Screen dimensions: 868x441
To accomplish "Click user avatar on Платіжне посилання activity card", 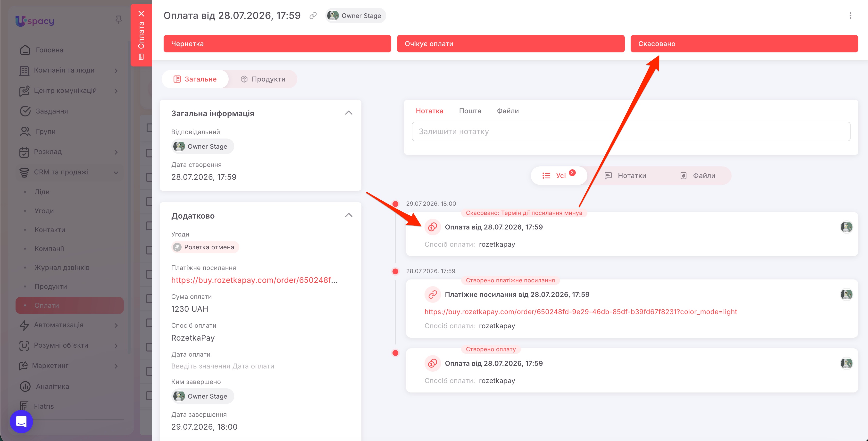I will coord(846,294).
